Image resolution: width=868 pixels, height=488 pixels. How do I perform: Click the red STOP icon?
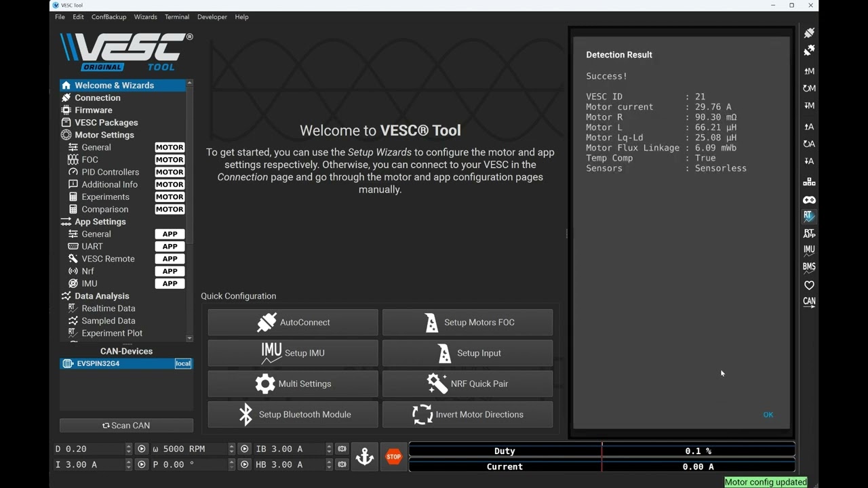(x=394, y=457)
